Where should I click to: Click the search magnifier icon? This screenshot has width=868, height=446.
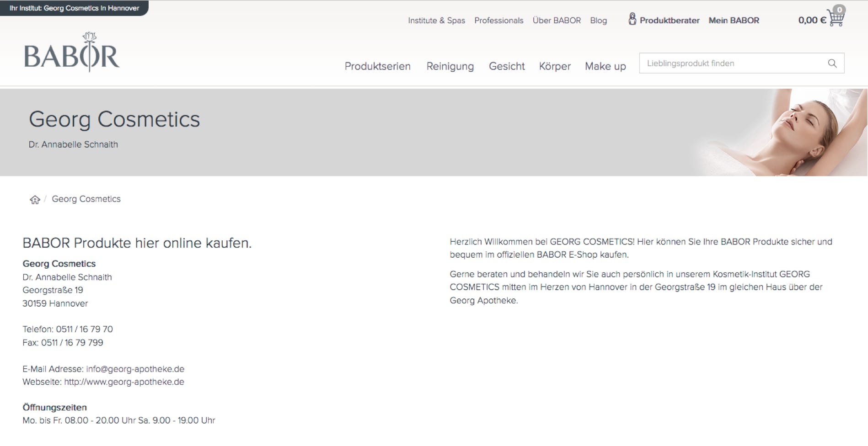tap(832, 64)
